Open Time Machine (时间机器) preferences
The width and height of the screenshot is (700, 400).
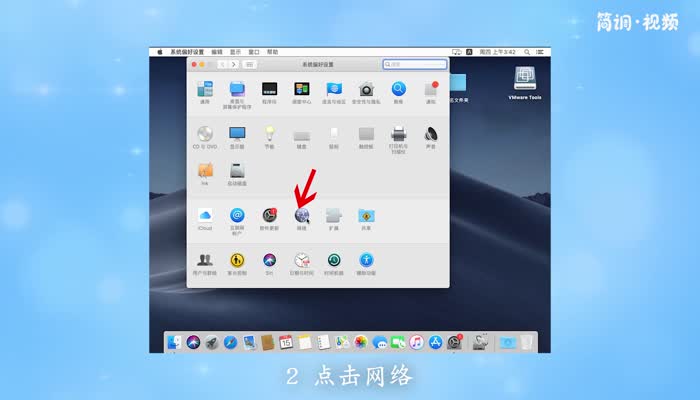pyautogui.click(x=334, y=260)
